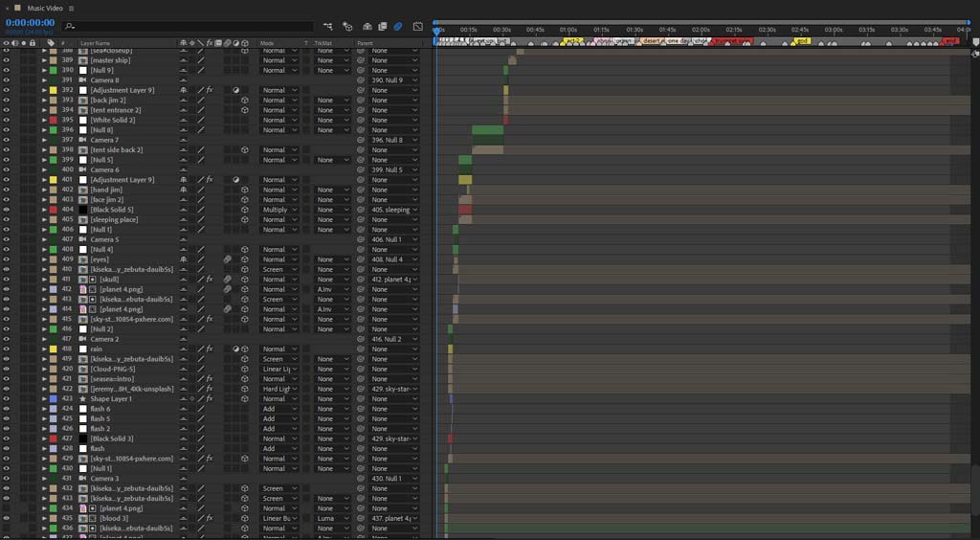Click the red label swatch of White Solid 2

pos(54,120)
